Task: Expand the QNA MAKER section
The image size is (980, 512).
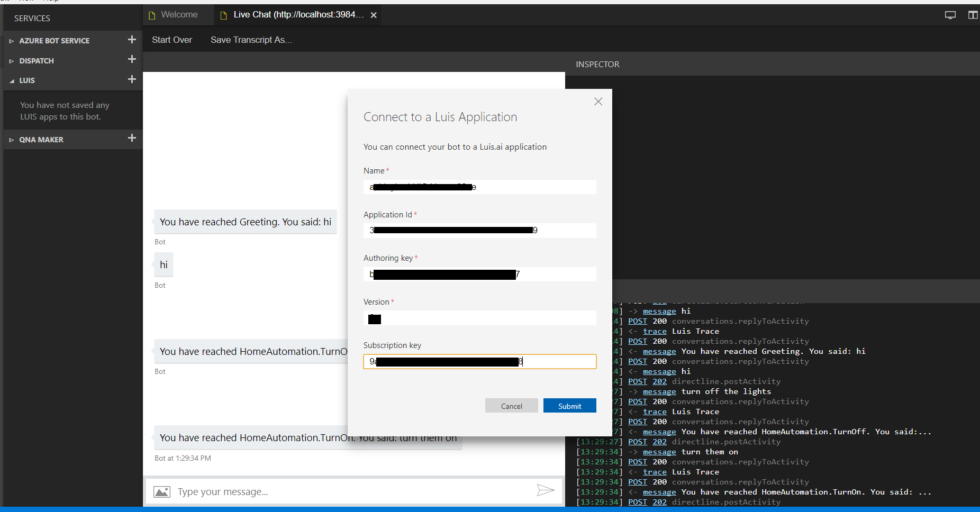Action: click(12, 139)
